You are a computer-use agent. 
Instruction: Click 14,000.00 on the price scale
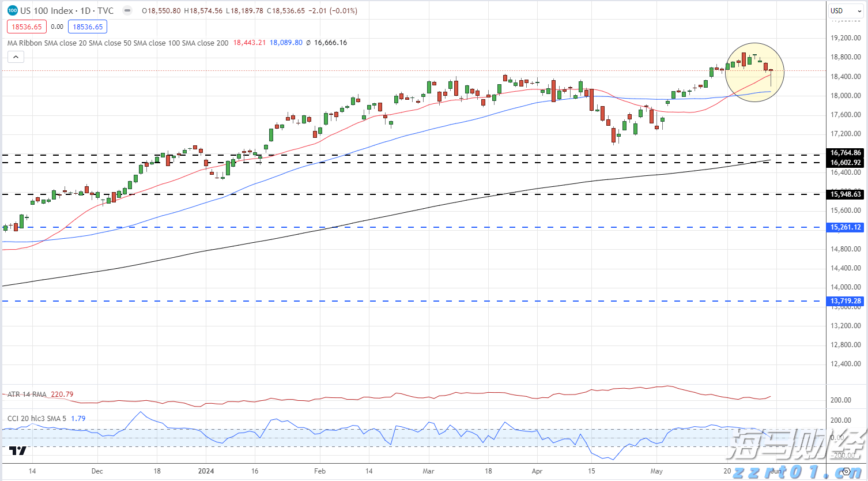click(846, 287)
